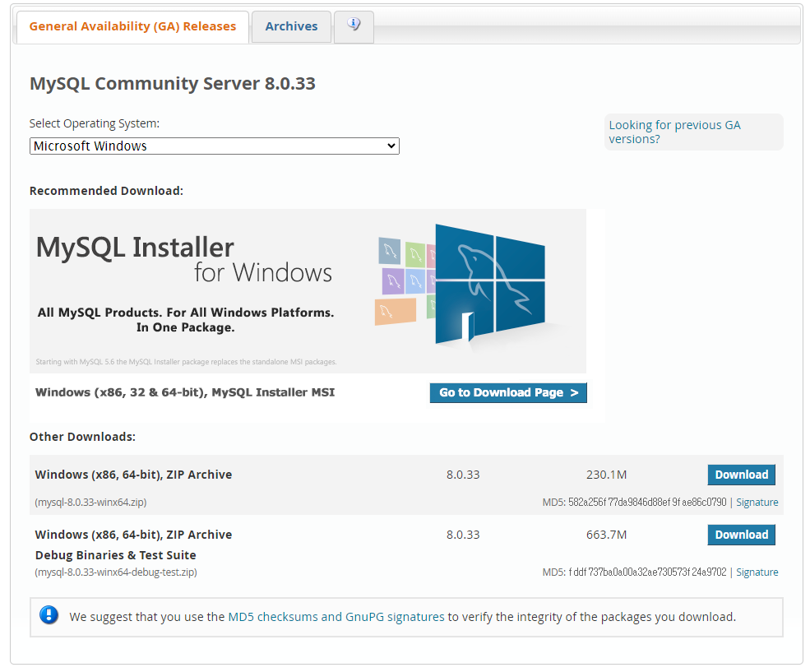The image size is (810, 672).
Task: Click the Signature link for the debug-test archive
Action: (757, 572)
